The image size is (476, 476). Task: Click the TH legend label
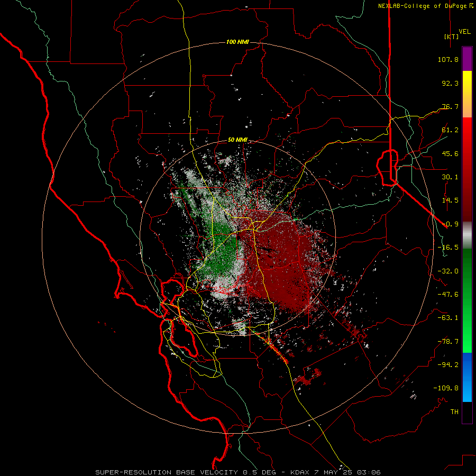tap(454, 412)
